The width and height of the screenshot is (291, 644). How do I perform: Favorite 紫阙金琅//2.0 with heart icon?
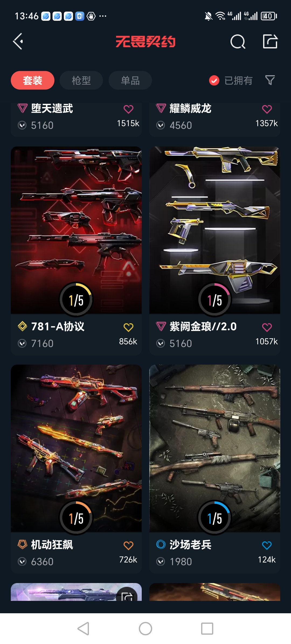[x=267, y=327]
